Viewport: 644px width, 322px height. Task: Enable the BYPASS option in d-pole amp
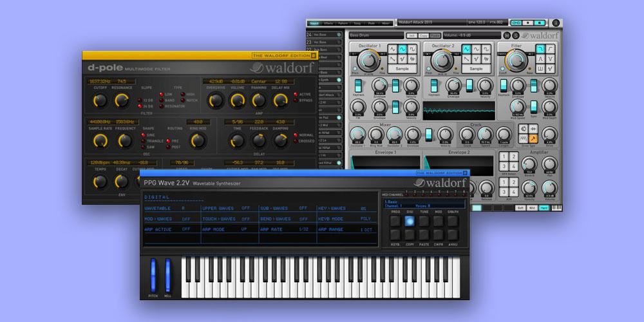click(x=295, y=100)
